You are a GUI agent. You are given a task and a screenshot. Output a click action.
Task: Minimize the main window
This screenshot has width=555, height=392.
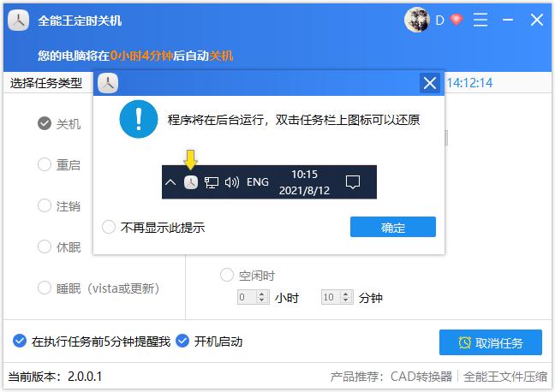tap(508, 20)
